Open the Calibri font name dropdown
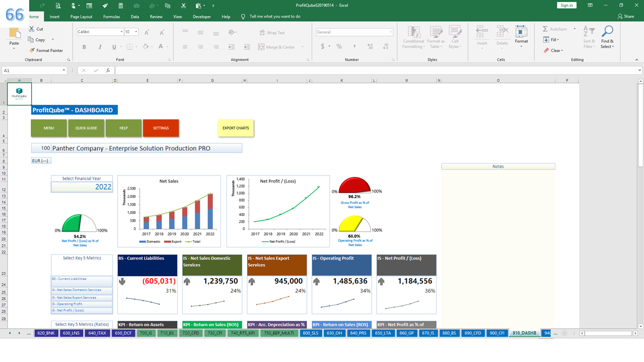The image size is (644, 362). point(122,32)
